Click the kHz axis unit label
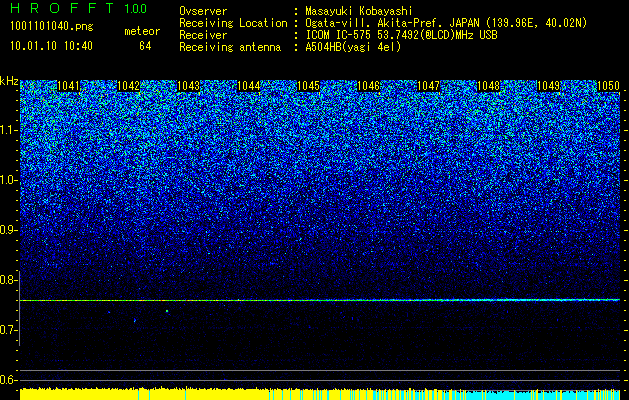The image size is (629, 400). [9, 81]
